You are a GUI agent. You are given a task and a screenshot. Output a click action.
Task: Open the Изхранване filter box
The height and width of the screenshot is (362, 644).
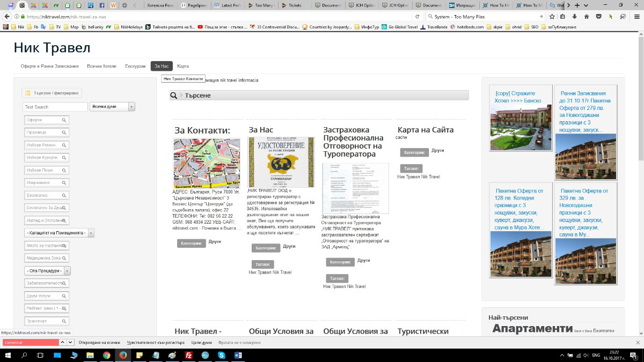click(x=47, y=183)
